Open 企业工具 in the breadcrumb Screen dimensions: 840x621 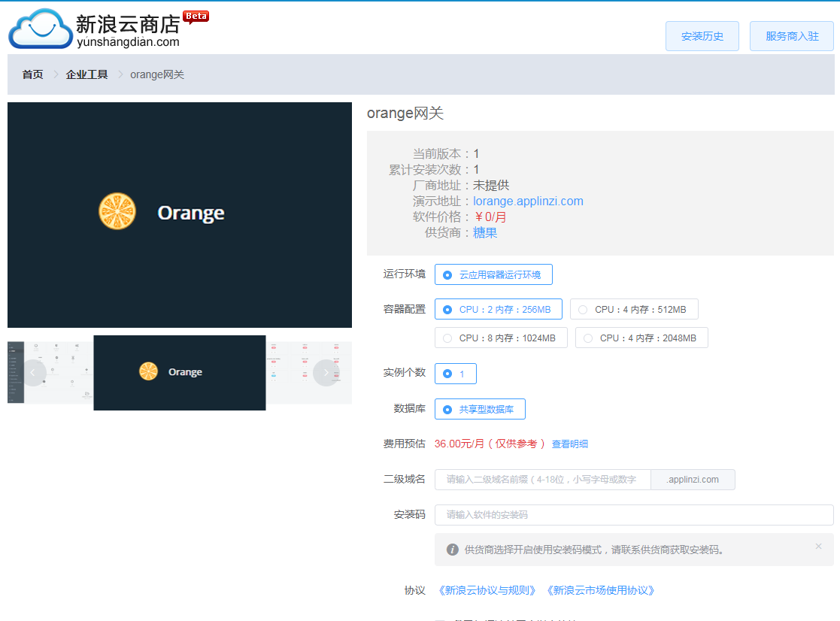pos(86,74)
